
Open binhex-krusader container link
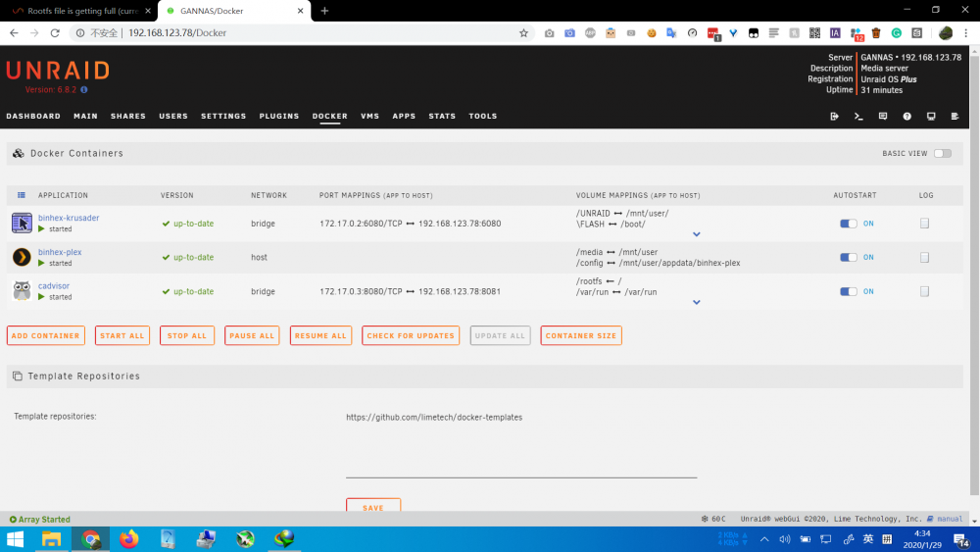[69, 219]
